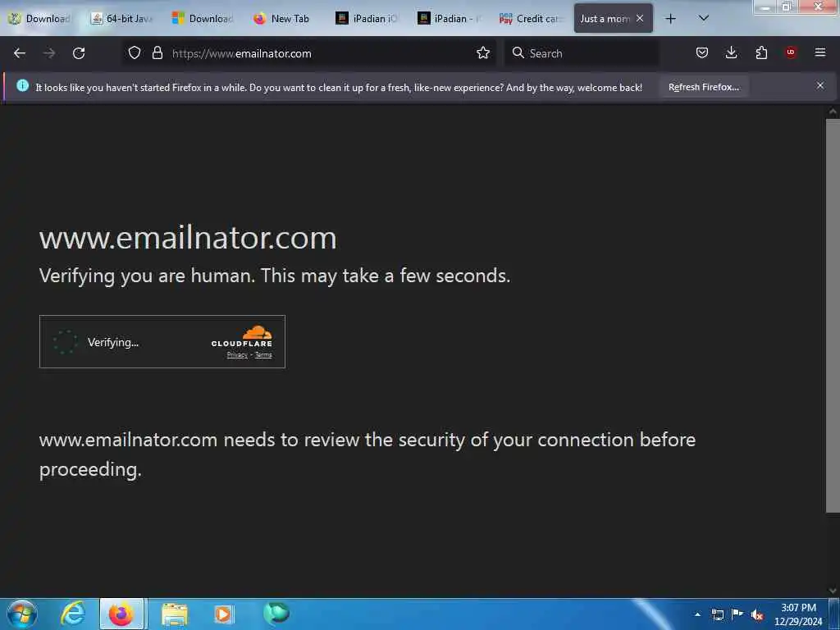Viewport: 840px width, 630px height.
Task: Open the Firefox application menu
Action: click(x=820, y=52)
